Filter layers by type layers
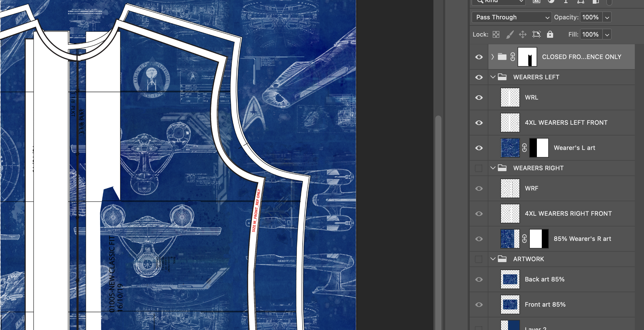644x330 pixels. (566, 2)
